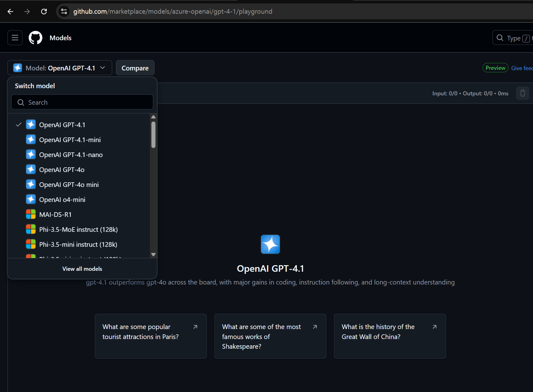This screenshot has height=392, width=533.
Task: Open the hamburger navigation menu
Action: point(15,38)
